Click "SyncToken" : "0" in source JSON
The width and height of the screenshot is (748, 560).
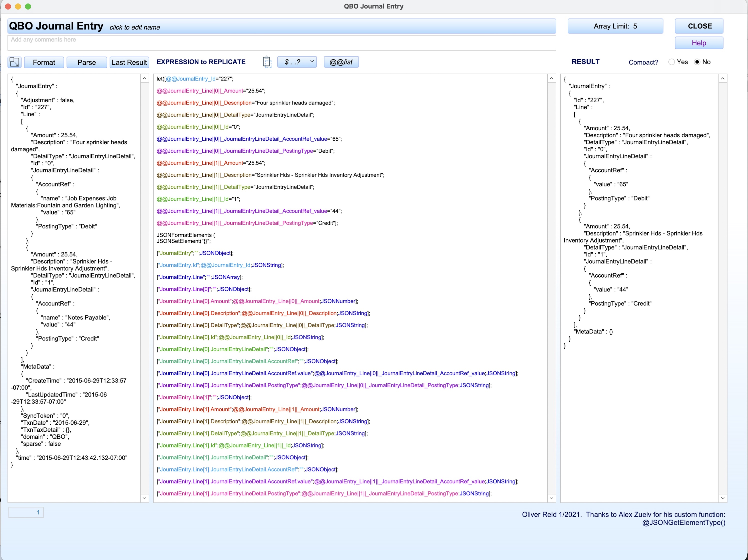pos(45,416)
